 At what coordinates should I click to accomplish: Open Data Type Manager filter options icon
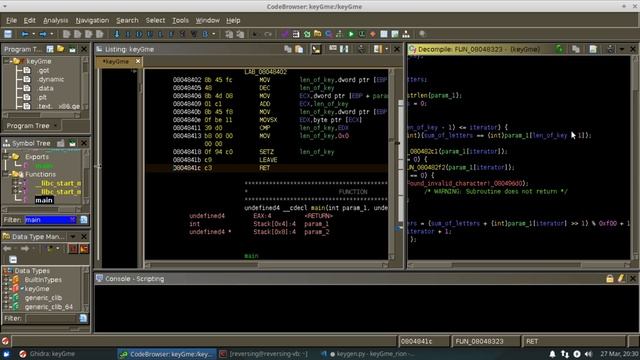pyautogui.click(x=83, y=318)
